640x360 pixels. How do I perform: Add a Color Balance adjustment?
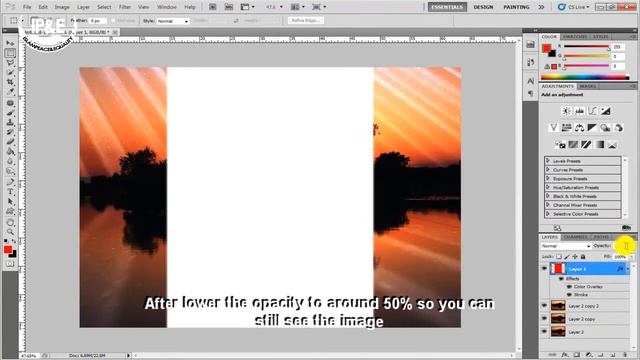pyautogui.click(x=579, y=128)
